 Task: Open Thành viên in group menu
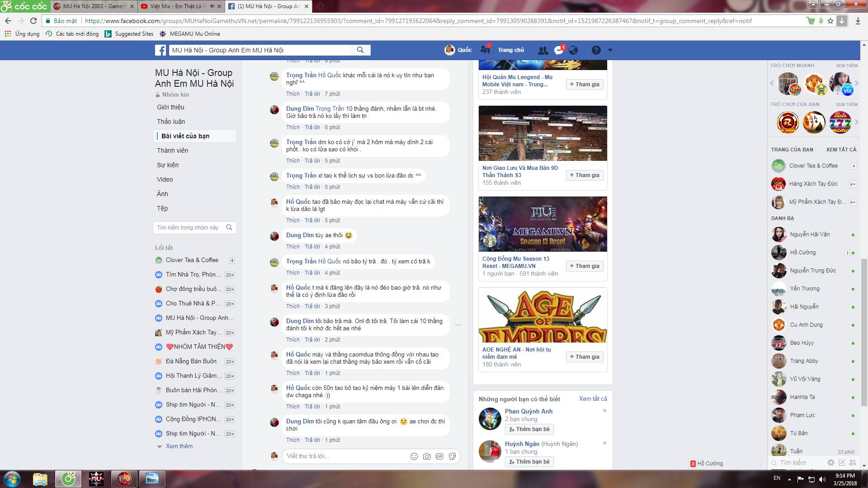172,150
